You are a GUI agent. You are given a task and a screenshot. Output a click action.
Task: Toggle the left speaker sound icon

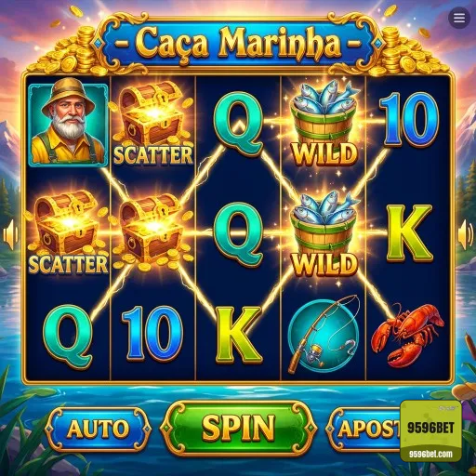(x=10, y=234)
